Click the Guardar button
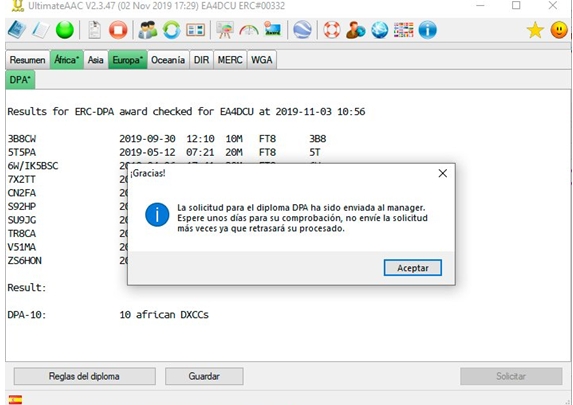Viewport: 573px width, 405px height. point(204,376)
